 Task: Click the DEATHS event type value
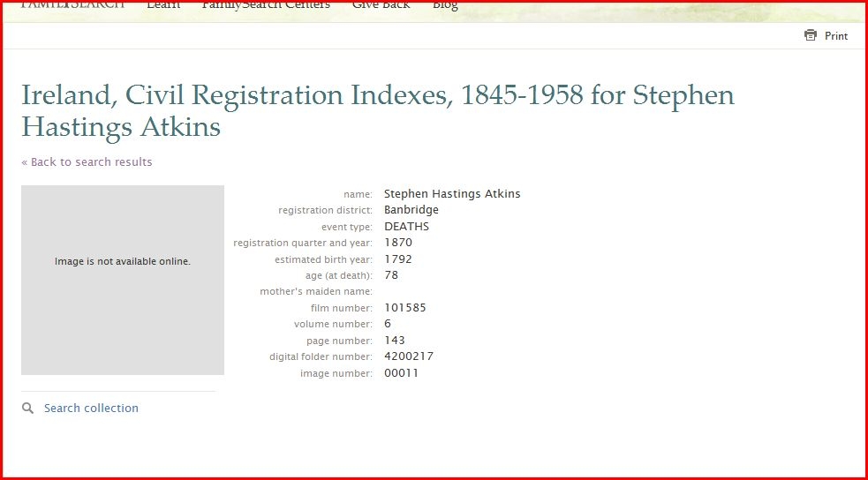[406, 227]
